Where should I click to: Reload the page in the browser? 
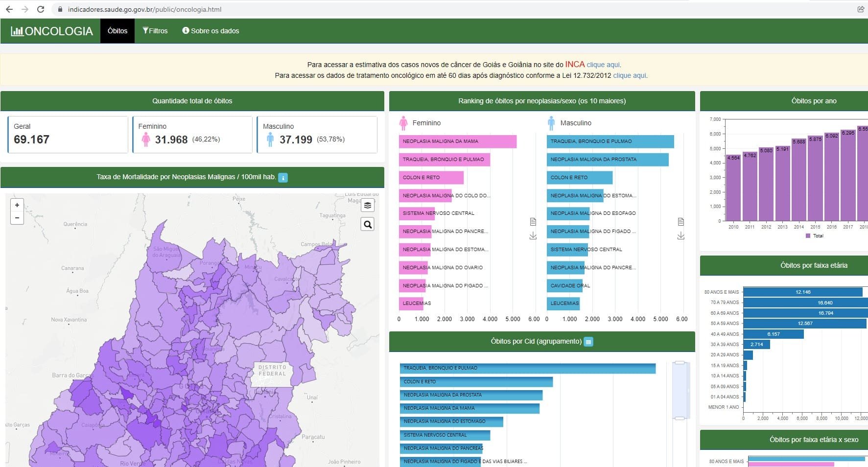pos(41,9)
